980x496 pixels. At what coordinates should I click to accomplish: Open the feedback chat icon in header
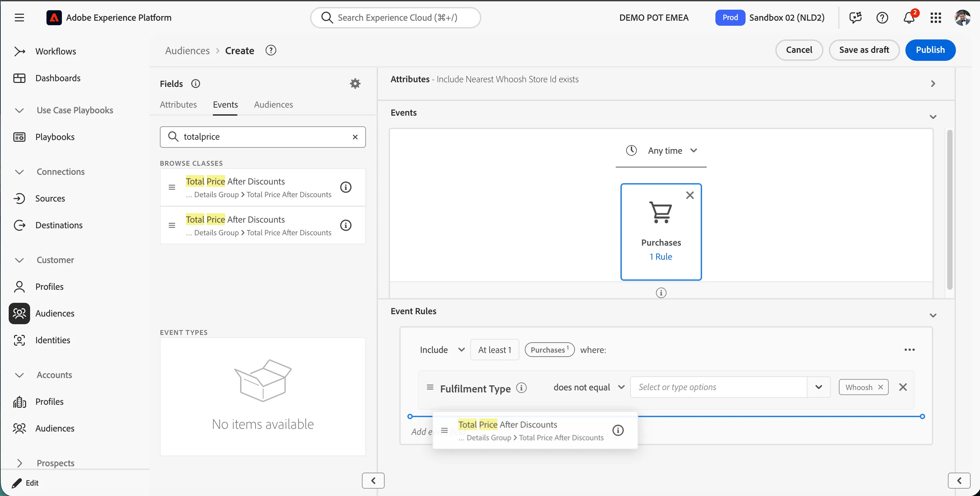(x=855, y=17)
